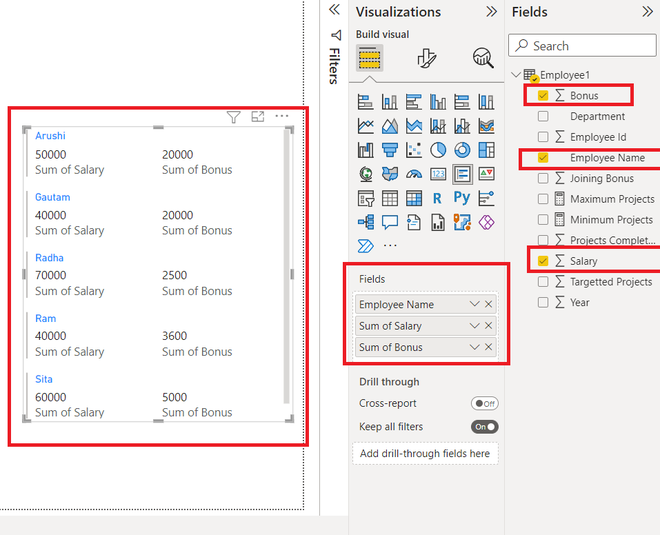
Task: Pick the Card (123) visual
Action: pyautogui.click(x=438, y=174)
